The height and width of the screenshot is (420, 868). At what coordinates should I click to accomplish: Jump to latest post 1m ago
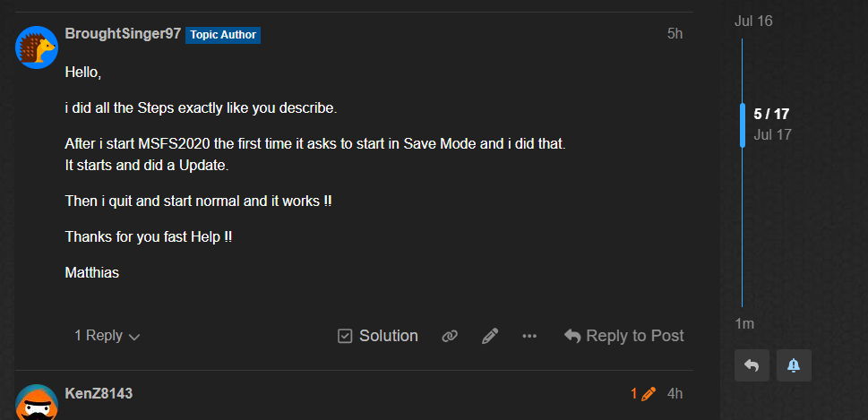(744, 323)
